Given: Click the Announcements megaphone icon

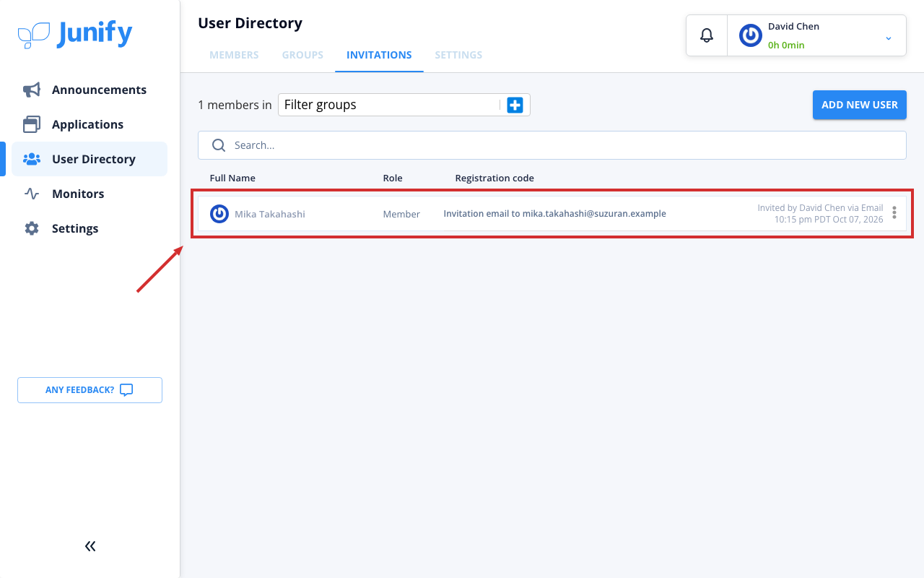Looking at the screenshot, I should pyautogui.click(x=32, y=90).
